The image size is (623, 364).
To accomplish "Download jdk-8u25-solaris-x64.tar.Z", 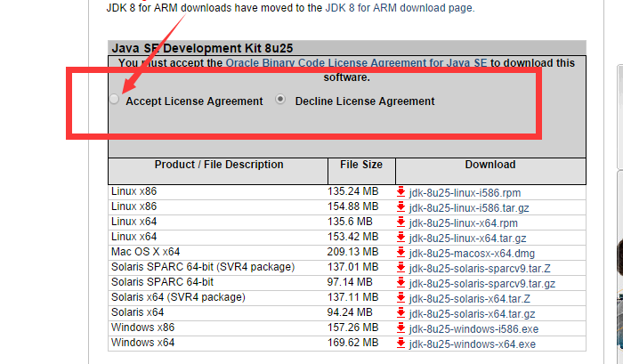I will (x=470, y=299).
